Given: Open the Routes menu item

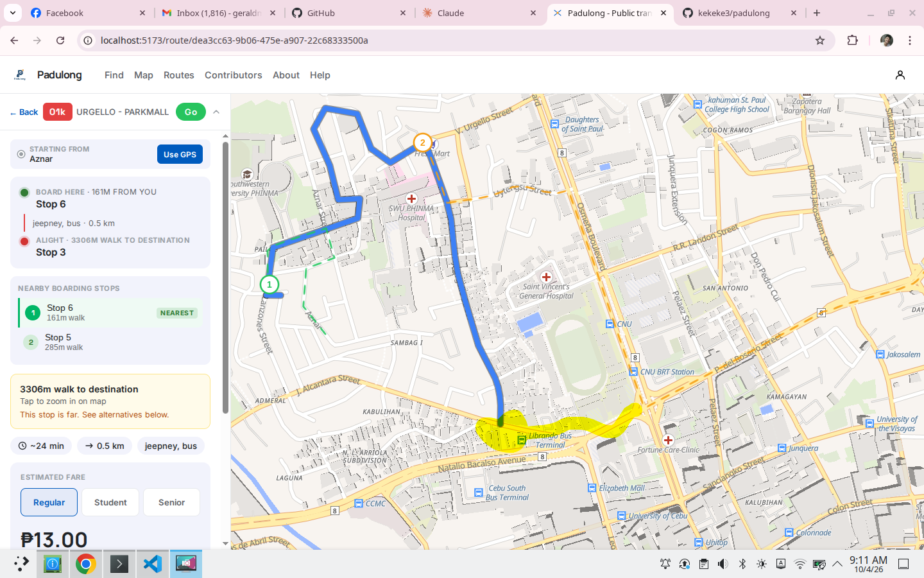Looking at the screenshot, I should click(178, 75).
